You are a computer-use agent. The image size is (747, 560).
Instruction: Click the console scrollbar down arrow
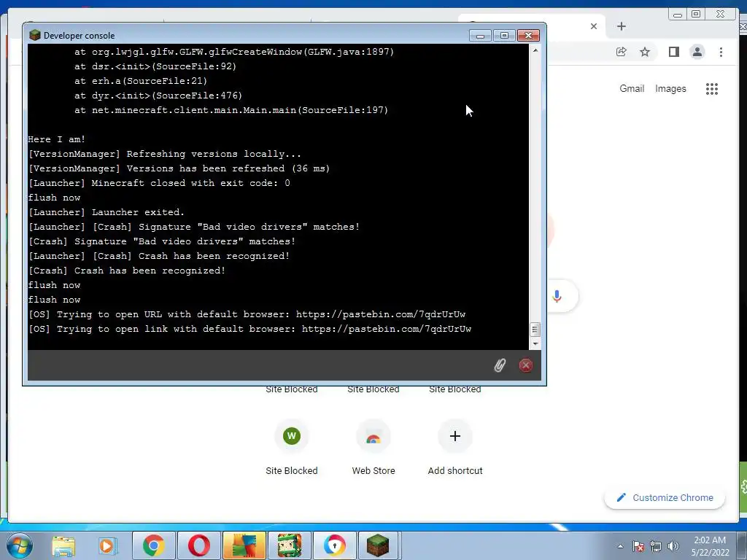coord(535,343)
